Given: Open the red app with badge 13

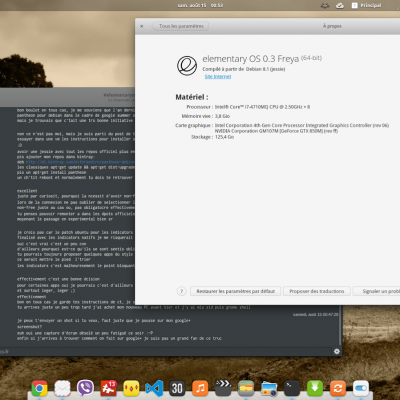Looking at the screenshot, I should 108,388.
